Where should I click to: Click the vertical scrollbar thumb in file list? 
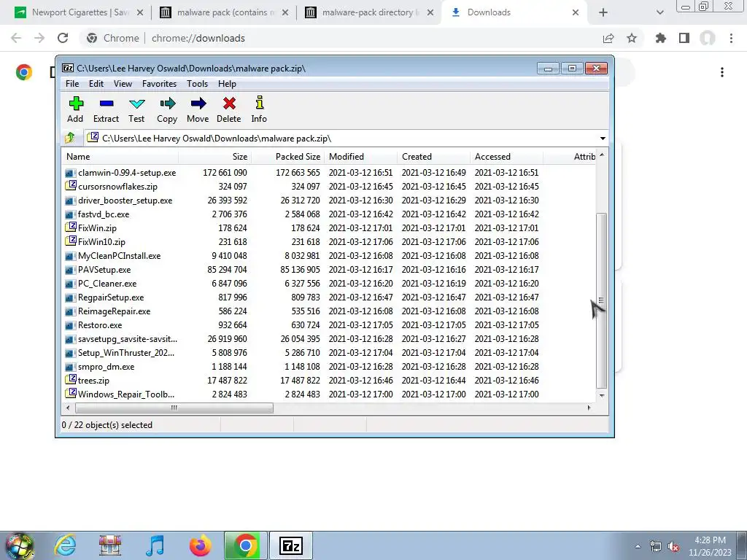(601, 300)
